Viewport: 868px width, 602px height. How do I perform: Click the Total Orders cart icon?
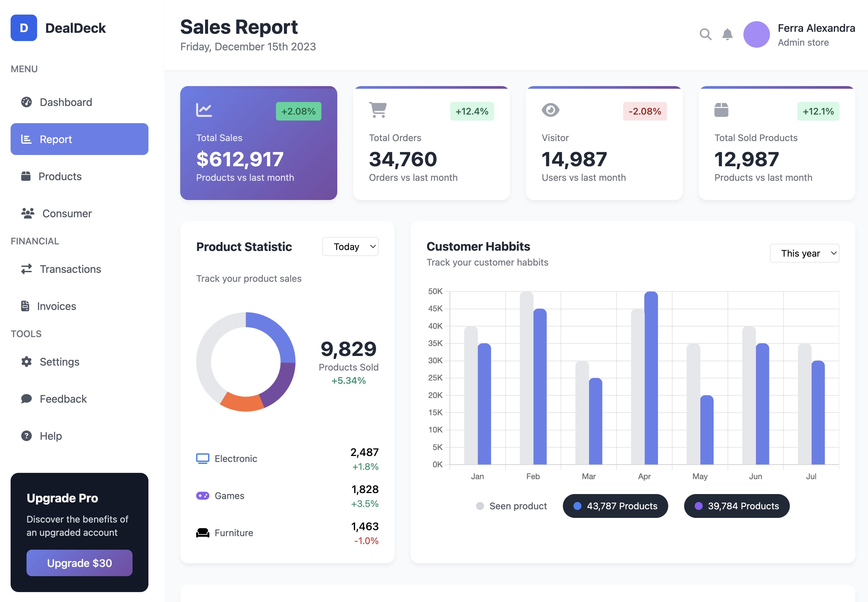tap(378, 110)
